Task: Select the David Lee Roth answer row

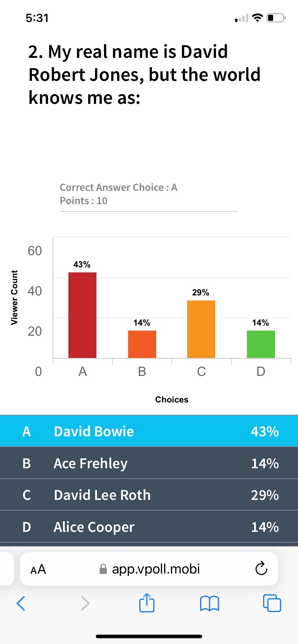Action: [x=149, y=495]
